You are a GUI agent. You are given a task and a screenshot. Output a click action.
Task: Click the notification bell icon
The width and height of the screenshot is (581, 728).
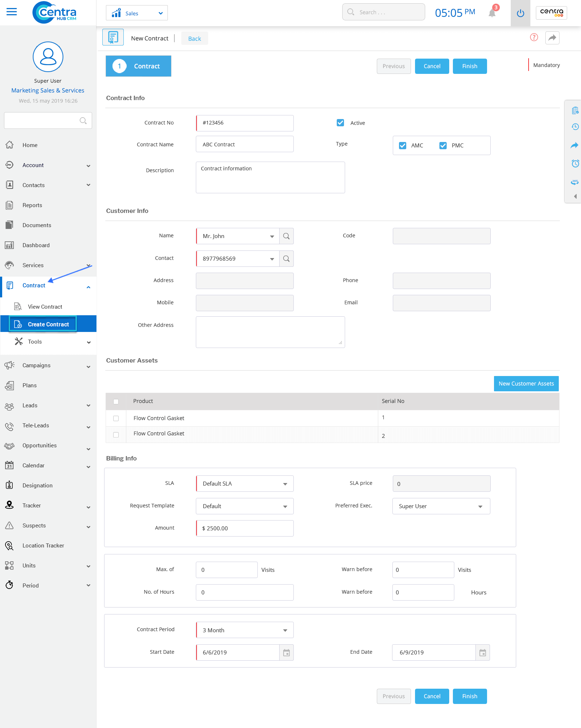pos(492,13)
